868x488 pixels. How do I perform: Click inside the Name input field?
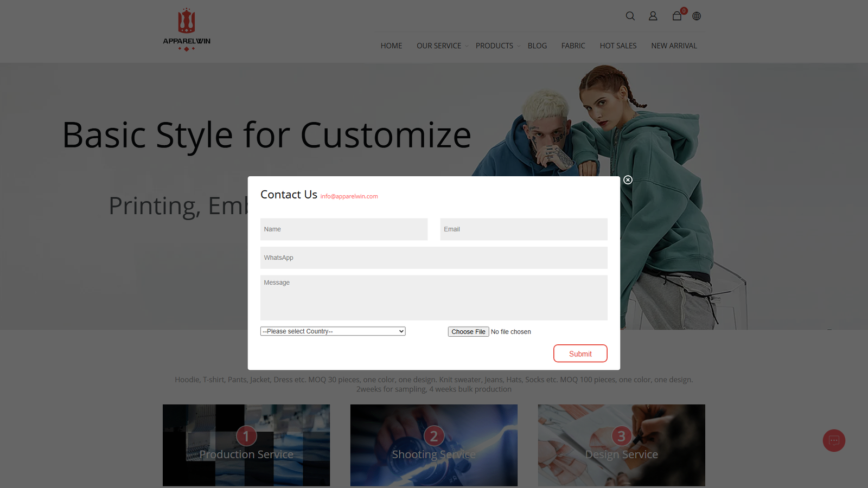(x=343, y=229)
